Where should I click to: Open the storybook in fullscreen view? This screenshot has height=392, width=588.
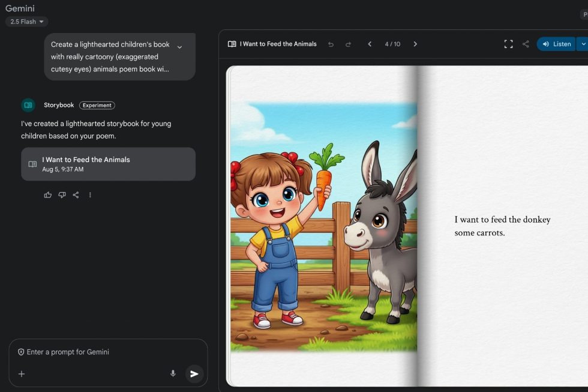pyautogui.click(x=508, y=44)
